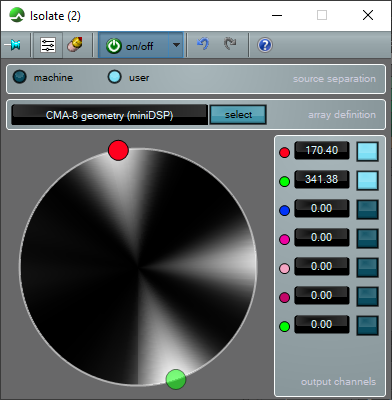Open the settings sliders icon
392x400 pixels.
48,45
